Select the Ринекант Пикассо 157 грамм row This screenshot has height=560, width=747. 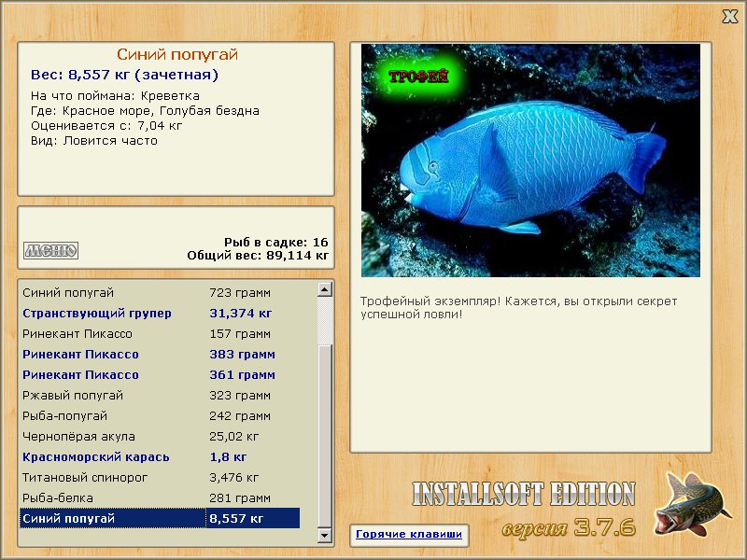160,334
